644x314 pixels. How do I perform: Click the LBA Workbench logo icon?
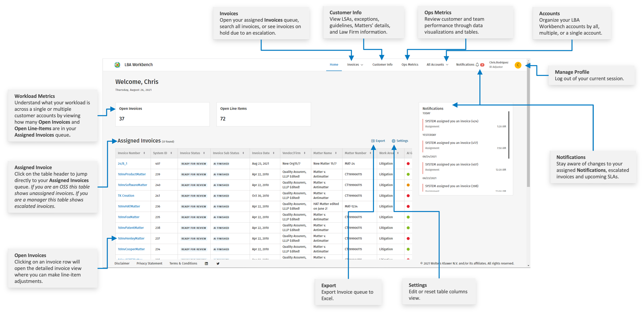pos(117,65)
